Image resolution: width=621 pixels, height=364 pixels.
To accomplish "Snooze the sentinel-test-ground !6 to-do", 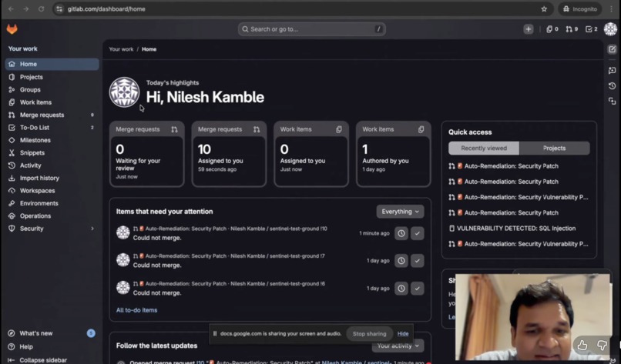I will point(401,289).
